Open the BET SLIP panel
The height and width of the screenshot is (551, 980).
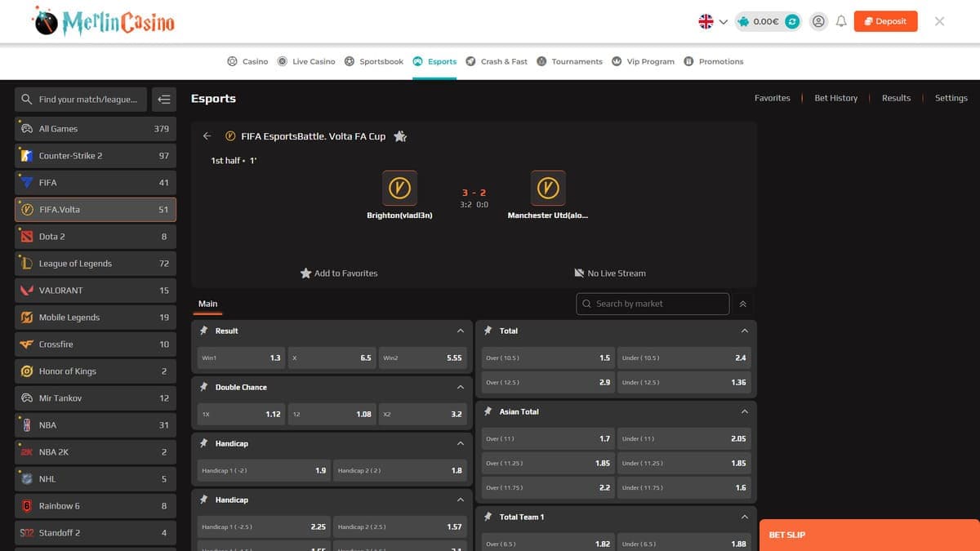click(x=869, y=535)
